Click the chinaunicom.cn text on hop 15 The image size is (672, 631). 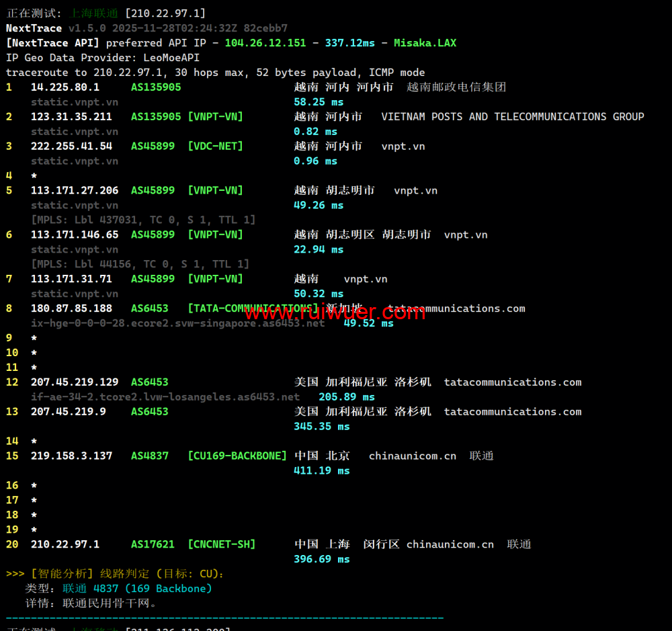pos(412,456)
